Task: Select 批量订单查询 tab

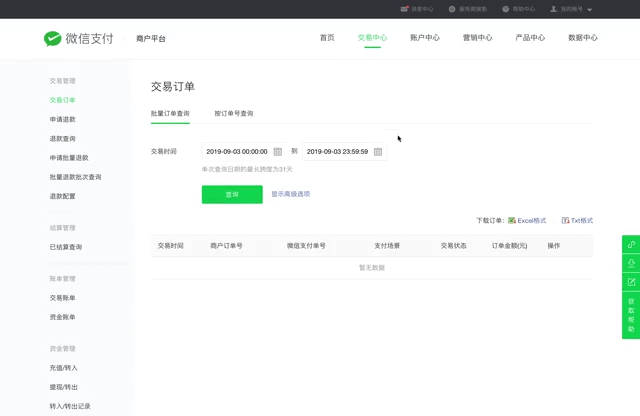Action: coord(170,113)
